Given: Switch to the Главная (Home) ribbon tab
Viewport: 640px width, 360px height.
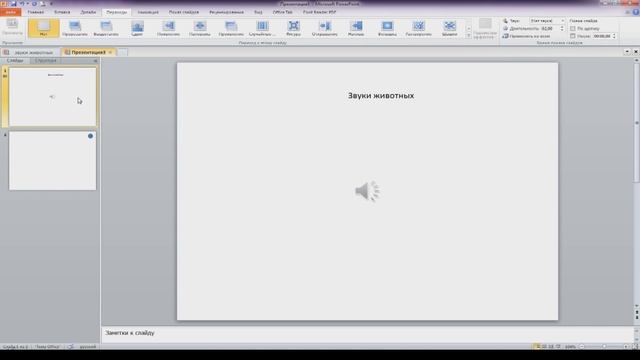Looking at the screenshot, I should point(36,12).
